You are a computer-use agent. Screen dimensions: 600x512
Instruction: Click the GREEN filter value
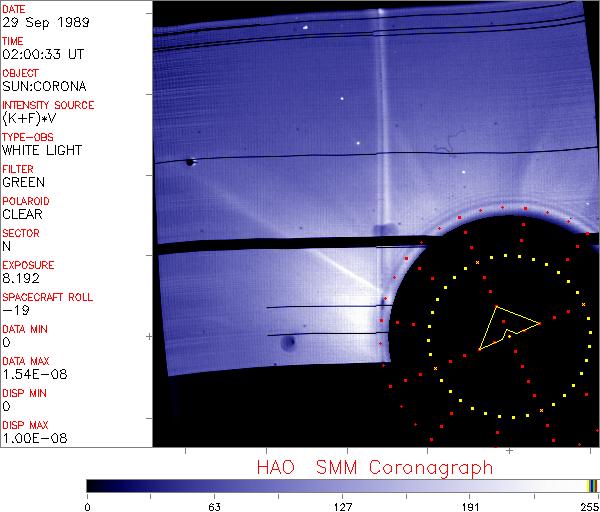[x=23, y=182]
